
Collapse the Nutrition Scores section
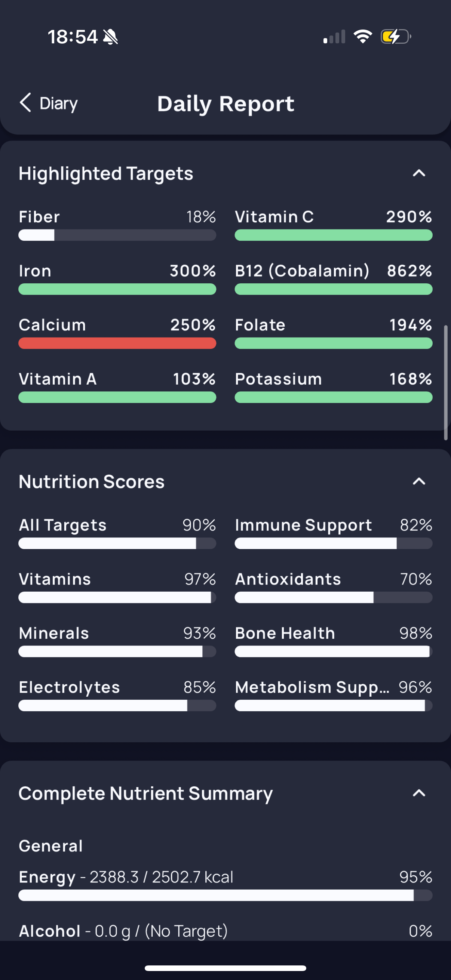418,481
